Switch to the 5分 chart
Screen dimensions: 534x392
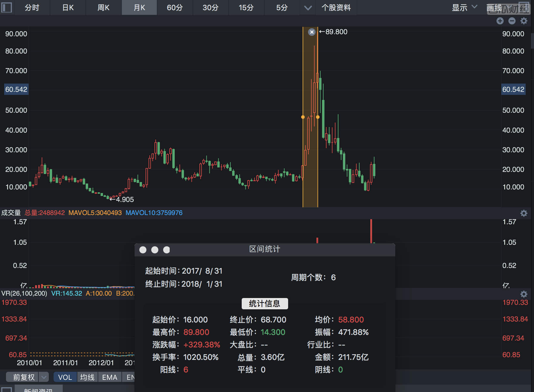[282, 7]
